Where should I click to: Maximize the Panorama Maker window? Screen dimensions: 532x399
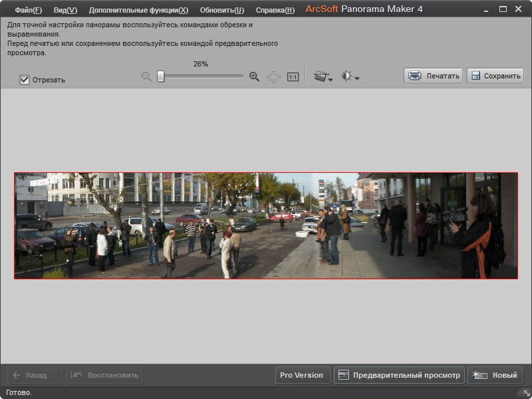click(503, 9)
